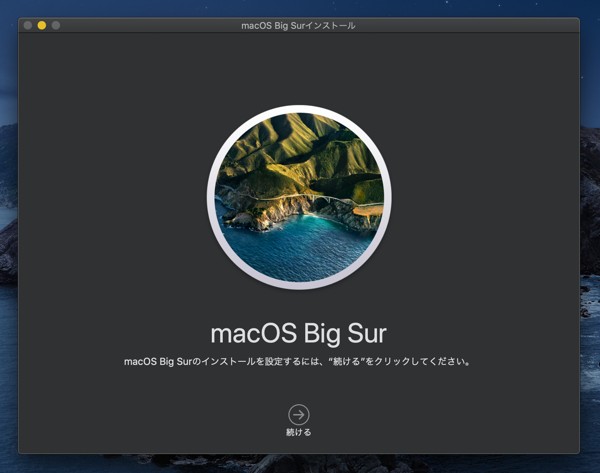Click the macOS Big Sur heading text
The height and width of the screenshot is (473, 600).
(x=298, y=333)
